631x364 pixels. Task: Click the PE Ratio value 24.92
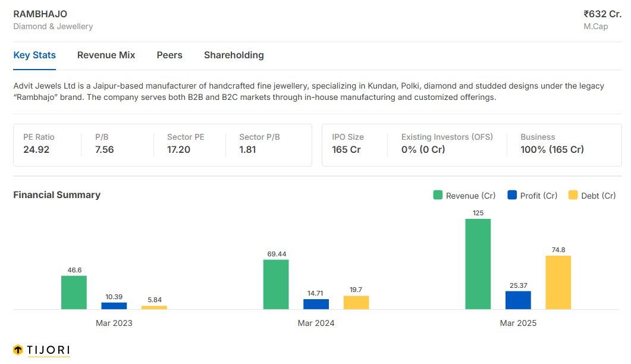tap(36, 149)
